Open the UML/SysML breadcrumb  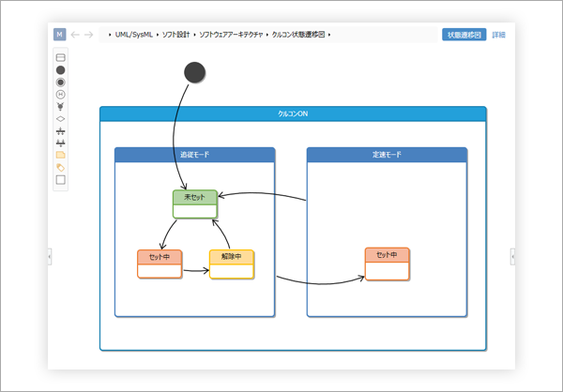point(134,35)
